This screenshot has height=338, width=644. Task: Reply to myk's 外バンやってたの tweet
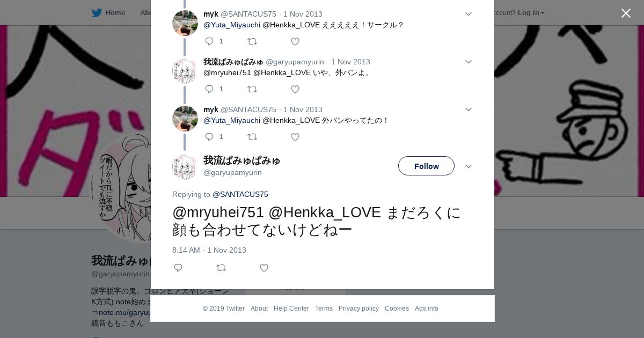pyautogui.click(x=209, y=137)
